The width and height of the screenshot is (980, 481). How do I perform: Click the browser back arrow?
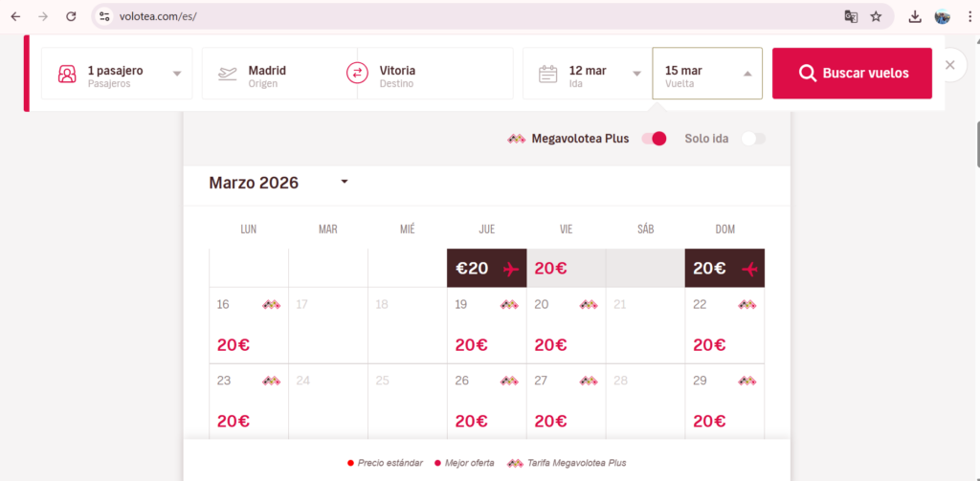[x=15, y=16]
